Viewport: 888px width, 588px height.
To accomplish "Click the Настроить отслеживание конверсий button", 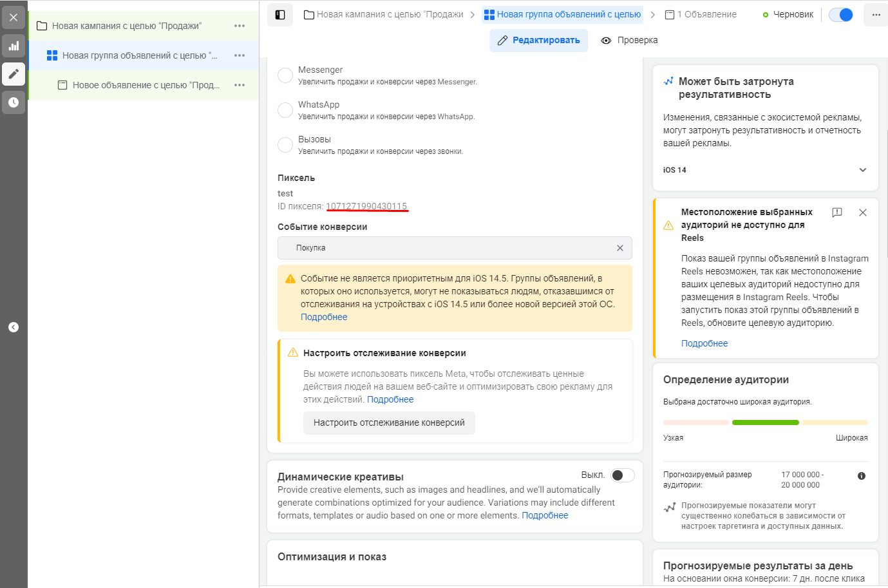I will 389,422.
